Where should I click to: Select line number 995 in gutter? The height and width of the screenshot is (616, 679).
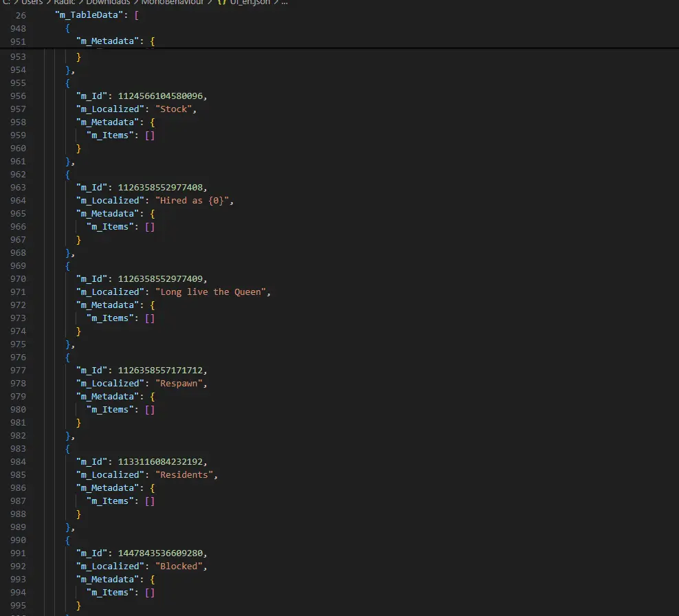click(x=18, y=606)
